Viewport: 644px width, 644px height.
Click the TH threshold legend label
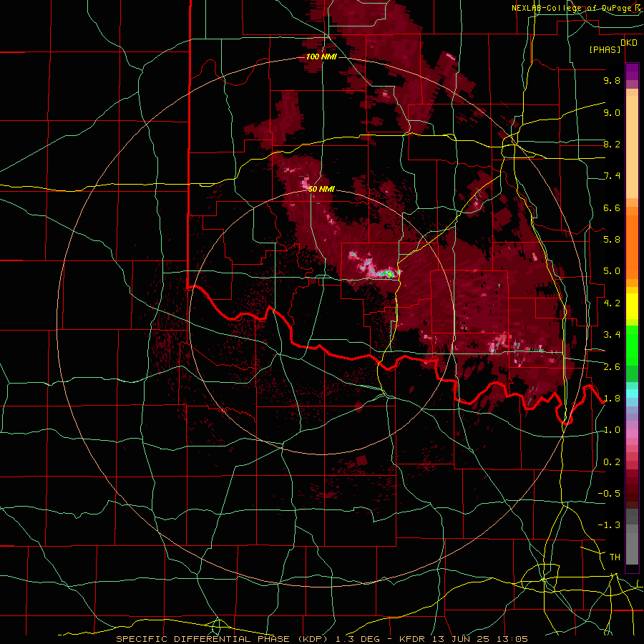(x=615, y=557)
